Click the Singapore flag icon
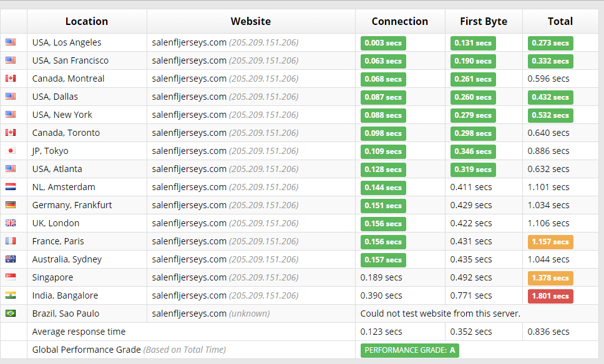This screenshot has width=604, height=364. click(11, 277)
